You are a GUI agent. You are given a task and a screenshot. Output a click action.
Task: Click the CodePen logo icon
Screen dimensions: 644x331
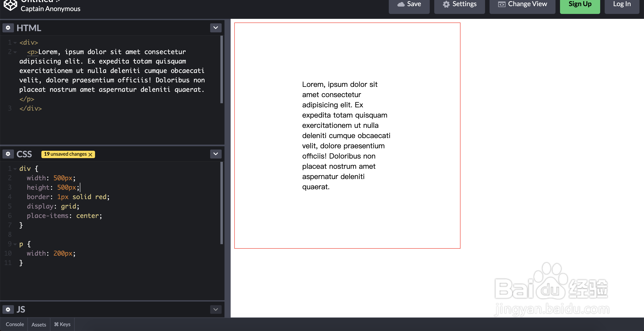tap(10, 5)
